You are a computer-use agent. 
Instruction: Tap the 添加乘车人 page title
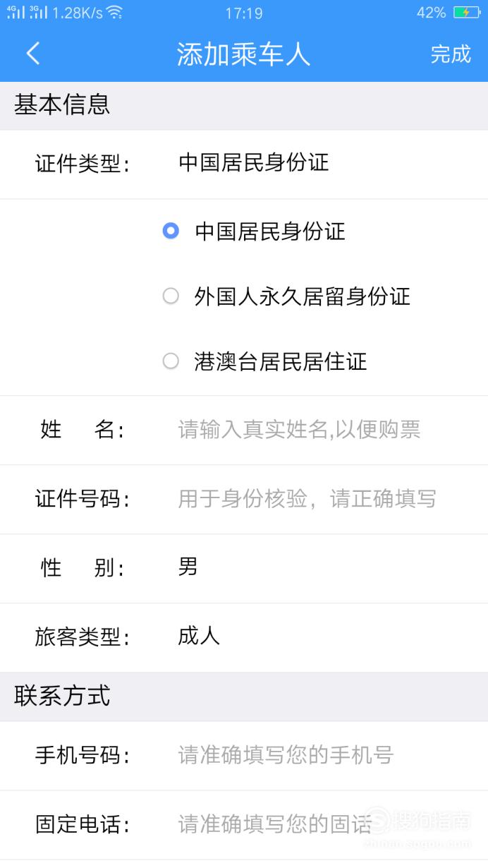(243, 54)
